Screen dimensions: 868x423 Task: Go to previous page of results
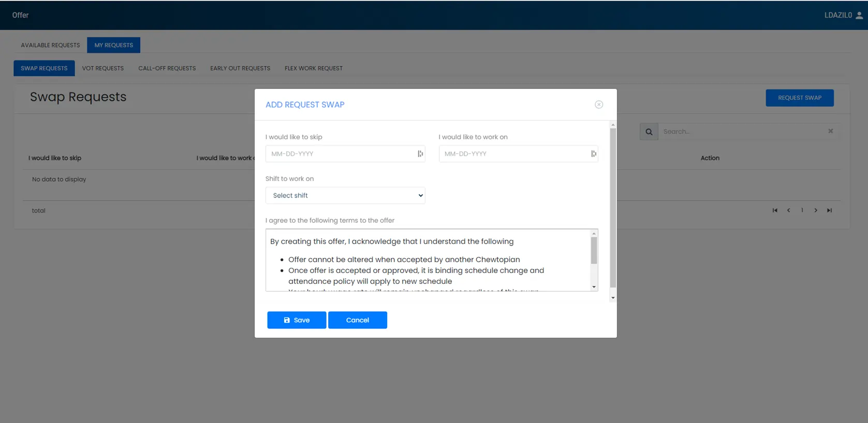(x=788, y=210)
